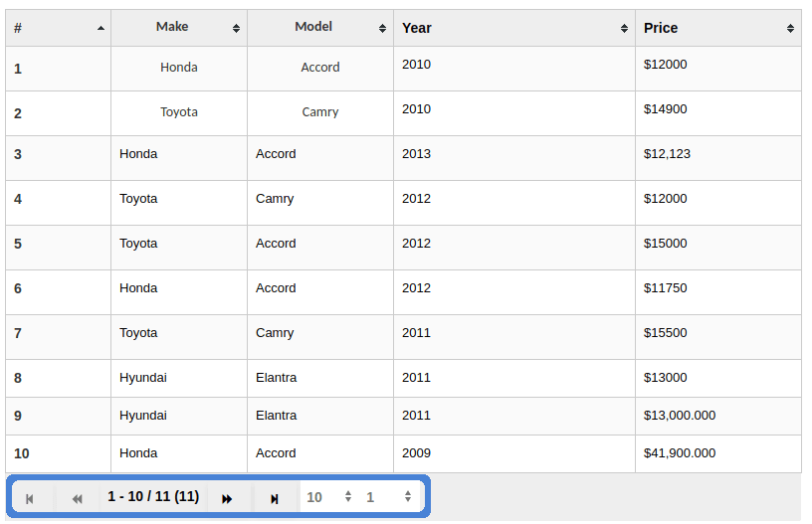
Task: Click price $12,123
Action: coord(667,154)
